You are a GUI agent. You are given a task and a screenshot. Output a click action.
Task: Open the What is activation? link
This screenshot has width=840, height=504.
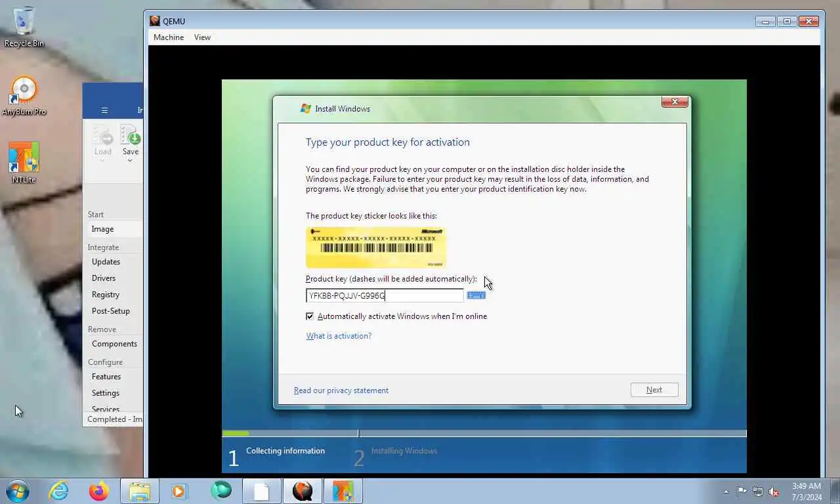pos(339,336)
